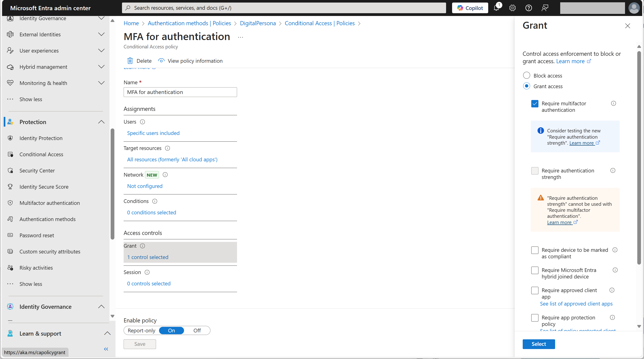Click the Identity Protection sidebar icon
The height and width of the screenshot is (359, 644).
(x=10, y=138)
